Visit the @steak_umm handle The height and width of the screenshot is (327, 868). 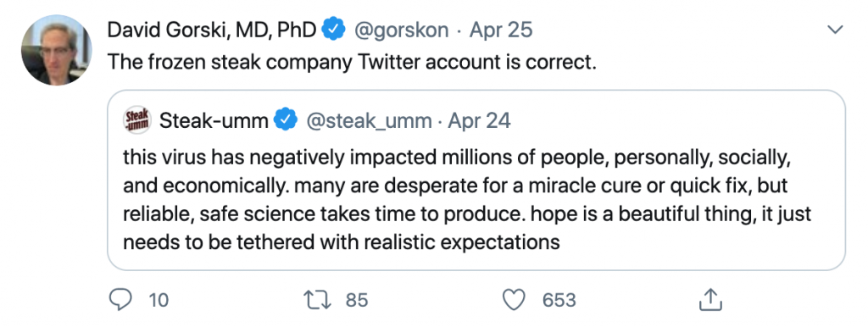tap(370, 120)
